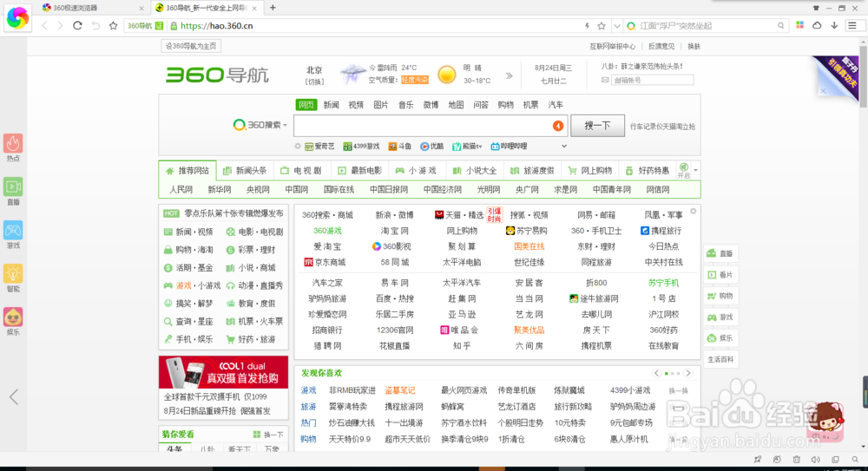
Task: Expand weather forecast with double chevron
Action: 510,75
